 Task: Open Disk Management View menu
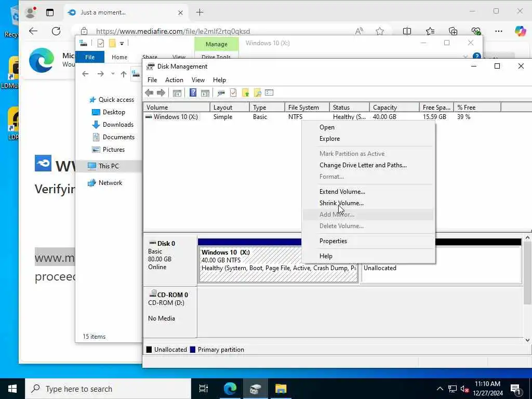pyautogui.click(x=198, y=79)
